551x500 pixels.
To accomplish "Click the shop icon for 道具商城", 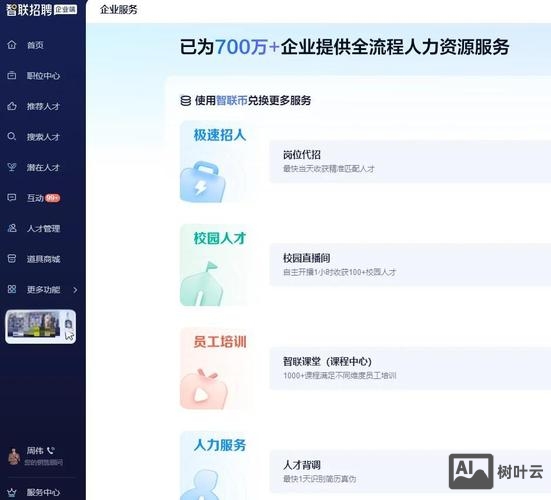I will tap(12, 259).
